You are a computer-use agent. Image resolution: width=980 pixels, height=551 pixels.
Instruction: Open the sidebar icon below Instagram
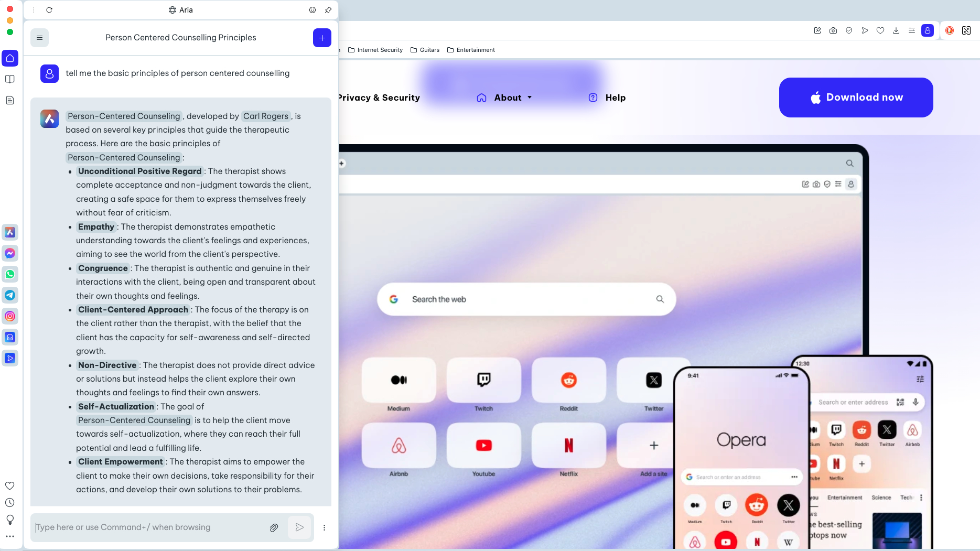pyautogui.click(x=10, y=337)
